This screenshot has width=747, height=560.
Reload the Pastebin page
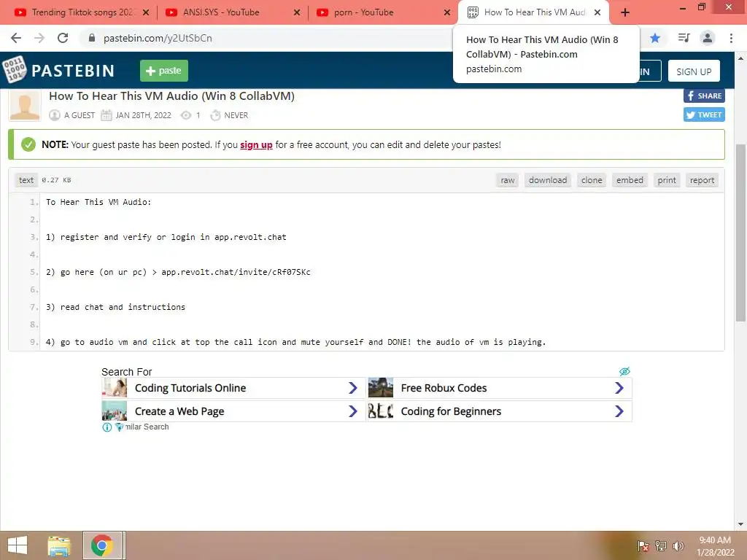point(63,38)
